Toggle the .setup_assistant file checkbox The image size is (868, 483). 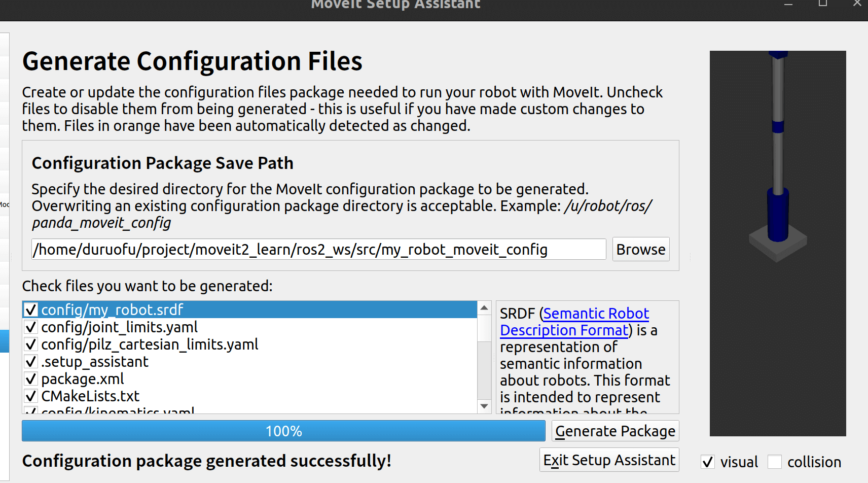[31, 361]
